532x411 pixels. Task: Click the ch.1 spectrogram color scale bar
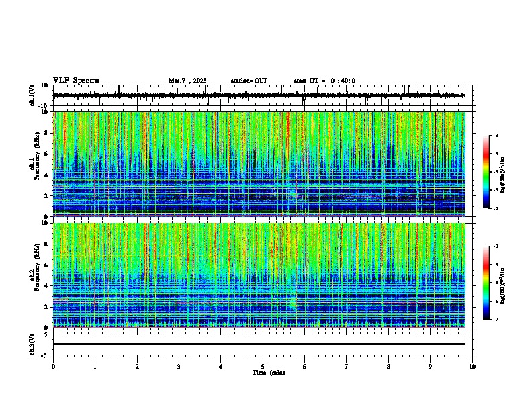pyautogui.click(x=486, y=172)
